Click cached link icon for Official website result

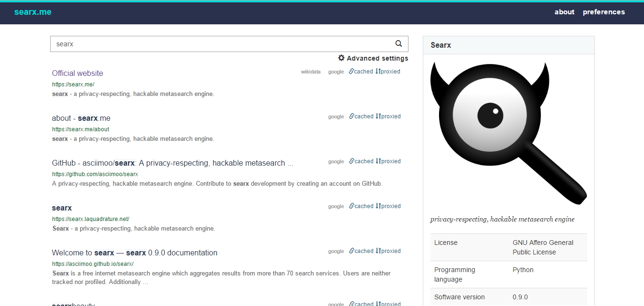[352, 71]
